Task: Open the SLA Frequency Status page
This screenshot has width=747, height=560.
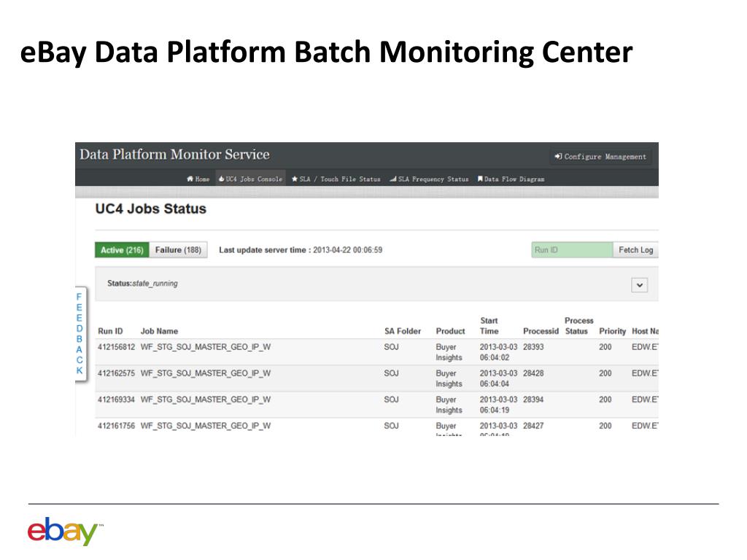Action: [433, 179]
